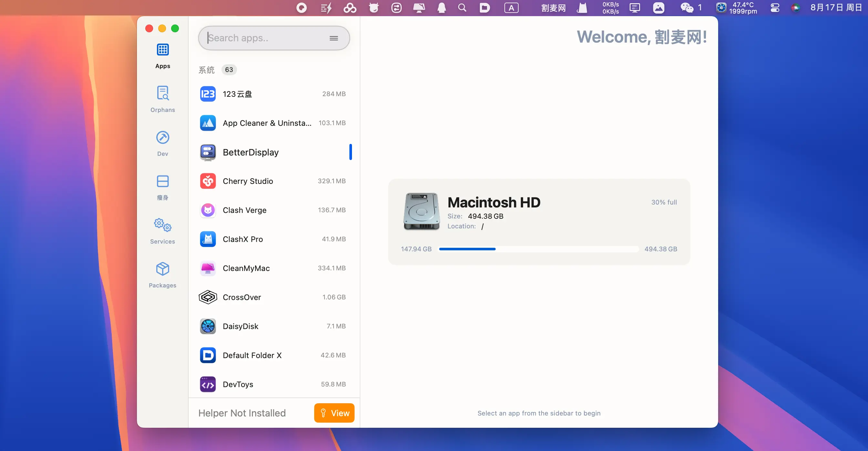The width and height of the screenshot is (868, 451).
Task: Click the 59.8 MB DevToys size
Action: click(333, 384)
